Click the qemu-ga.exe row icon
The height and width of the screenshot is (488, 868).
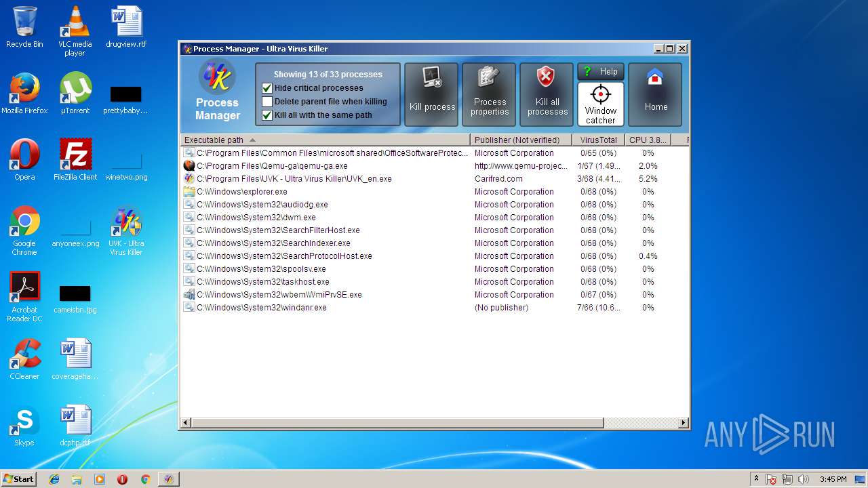[189, 166]
